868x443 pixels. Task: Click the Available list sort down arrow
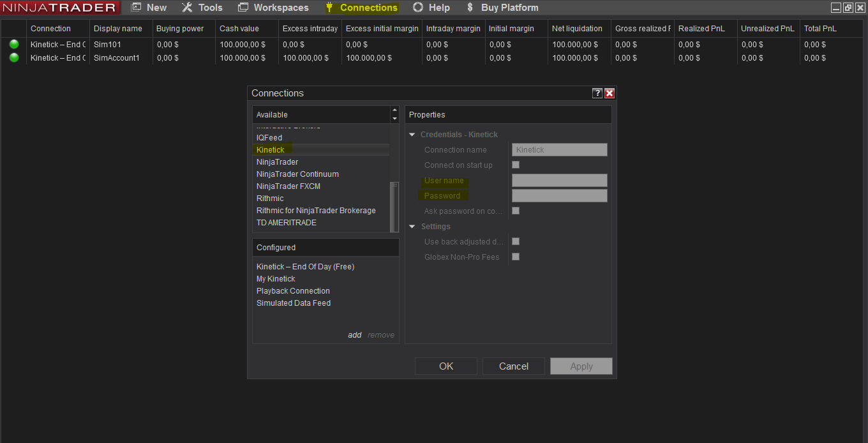click(394, 119)
